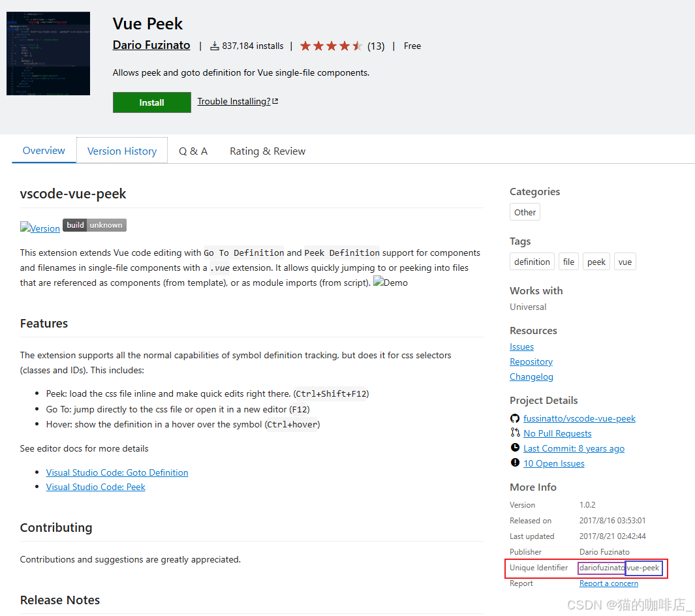Click Publisher value Dario Fuzinato in More Info
The height and width of the screenshot is (616, 695).
604,552
